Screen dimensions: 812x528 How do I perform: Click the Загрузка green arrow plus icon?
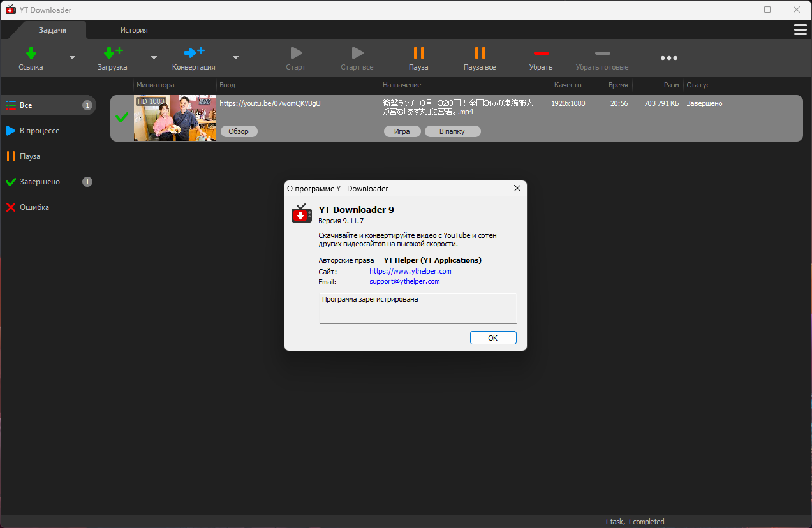[113, 53]
